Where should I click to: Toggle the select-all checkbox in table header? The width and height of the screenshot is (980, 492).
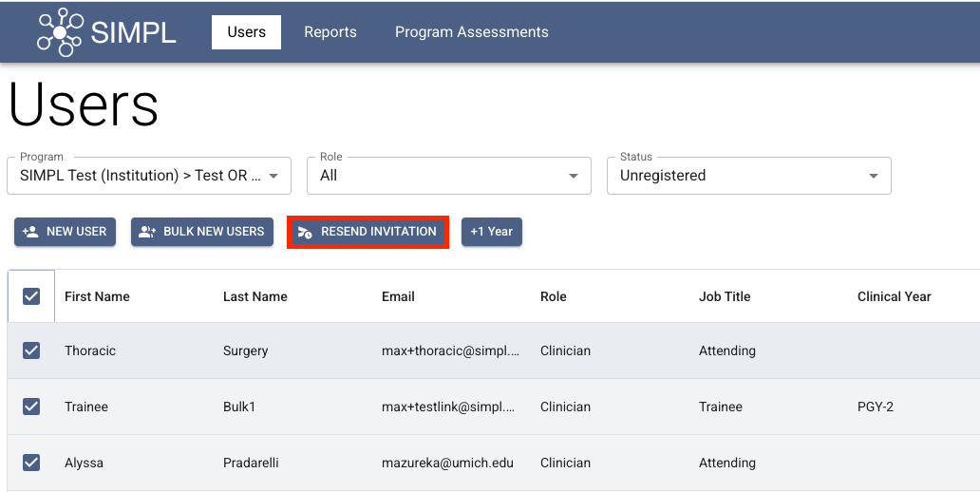(x=31, y=296)
